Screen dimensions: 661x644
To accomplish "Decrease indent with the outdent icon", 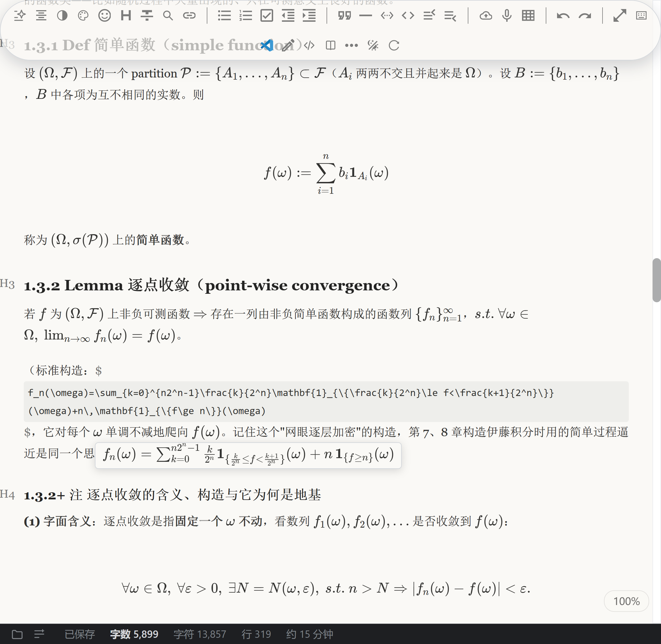I will [288, 16].
